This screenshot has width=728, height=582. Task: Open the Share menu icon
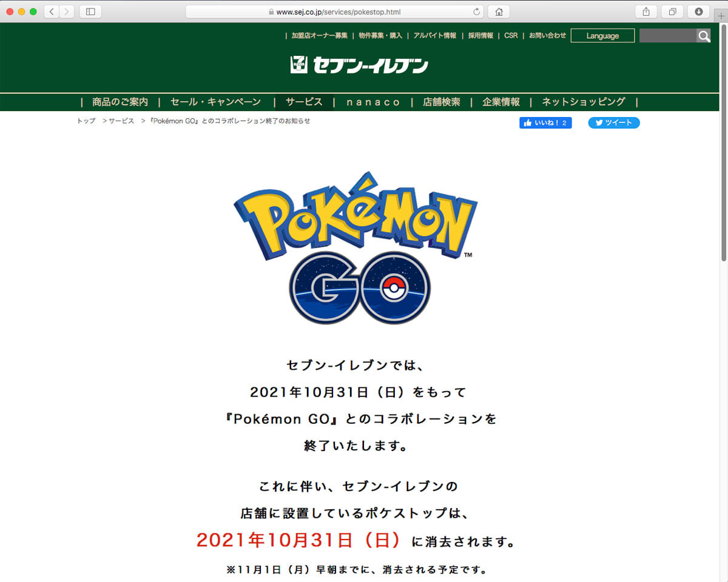click(x=646, y=12)
